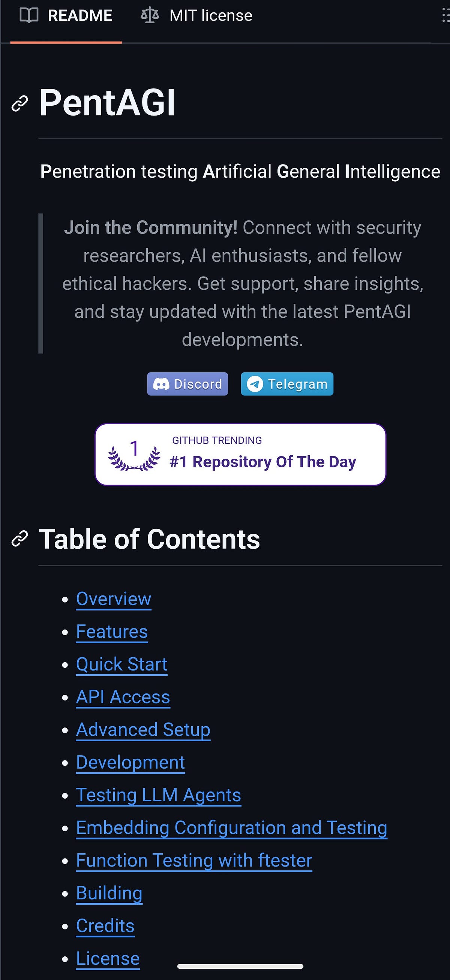Click the Telegram paper-plane logo
The height and width of the screenshot is (980, 450).
tap(255, 384)
